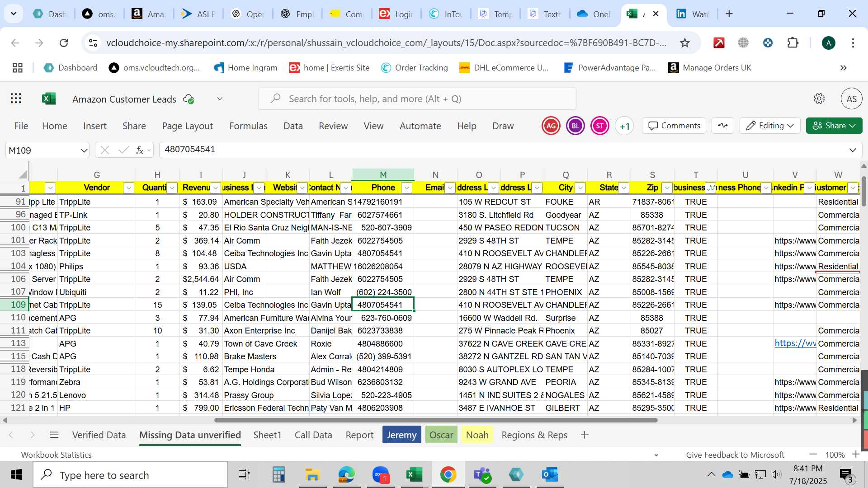
Task: Click the select all cells corner triangle
Action: pos(23,174)
